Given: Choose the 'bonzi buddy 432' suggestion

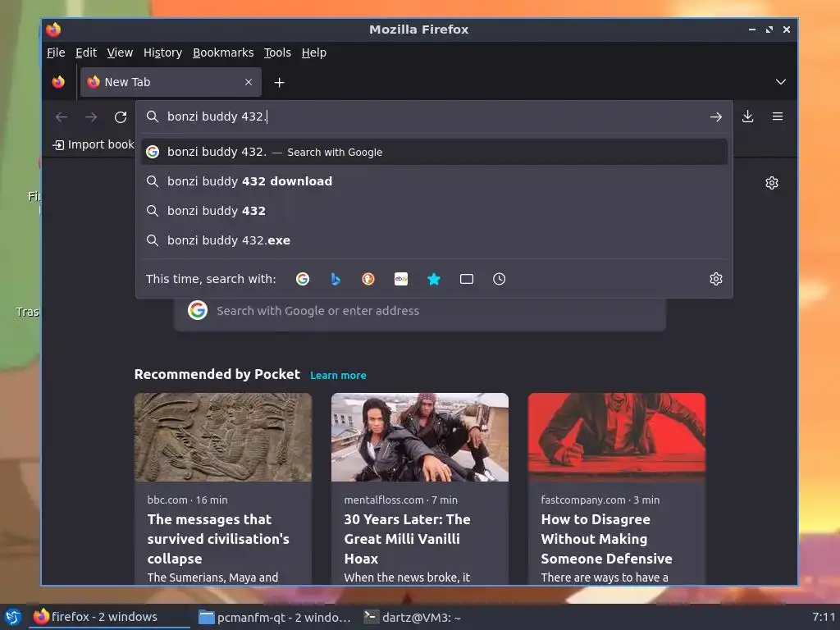Looking at the screenshot, I should click(435, 211).
